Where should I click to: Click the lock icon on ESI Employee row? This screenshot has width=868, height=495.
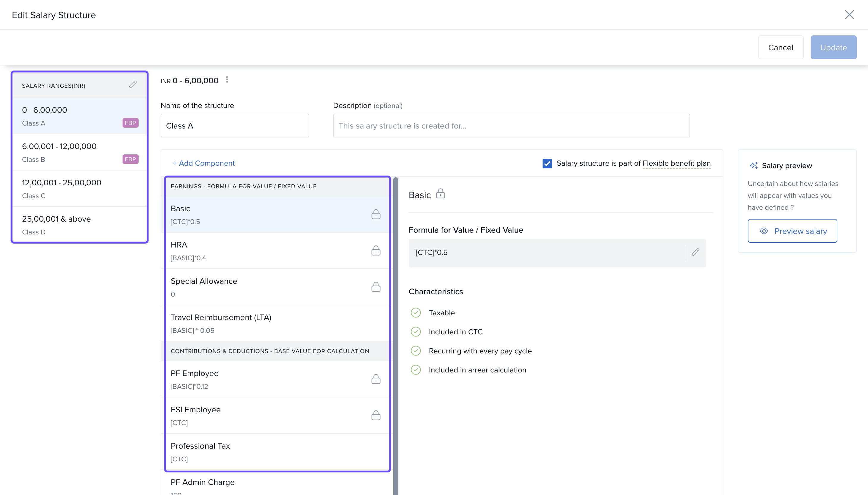coord(375,416)
